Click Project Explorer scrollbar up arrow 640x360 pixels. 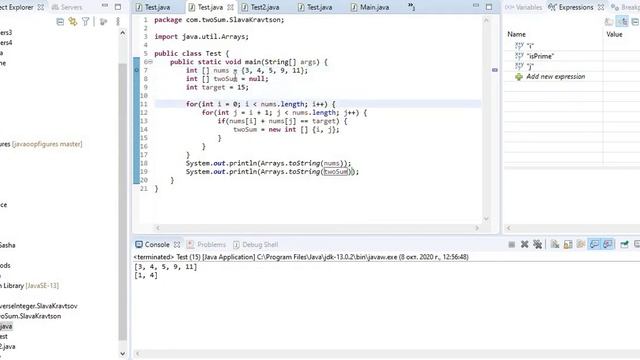click(x=123, y=33)
